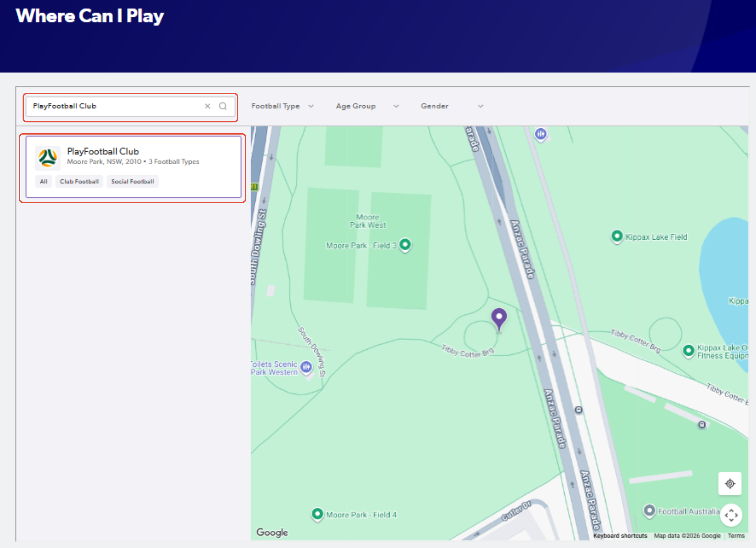This screenshot has width=756, height=548.
Task: Select the All tag on club card
Action: 43,181
